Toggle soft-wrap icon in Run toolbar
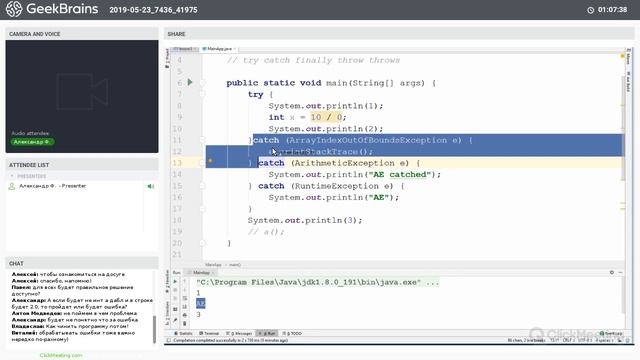Image resolution: width=640 pixels, height=360 pixels. coord(184,298)
